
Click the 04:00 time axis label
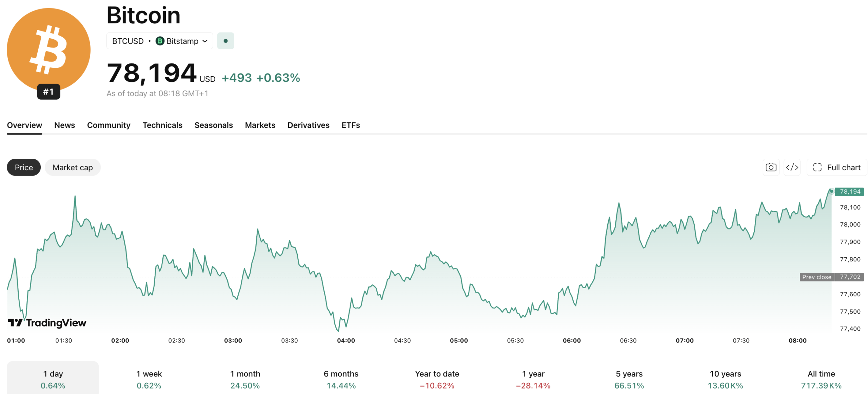[x=346, y=340]
